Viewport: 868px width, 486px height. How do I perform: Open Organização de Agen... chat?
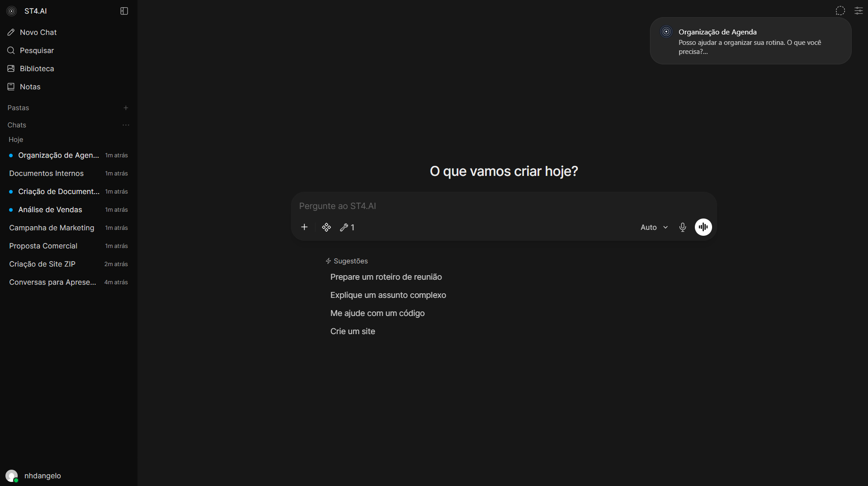(68, 155)
